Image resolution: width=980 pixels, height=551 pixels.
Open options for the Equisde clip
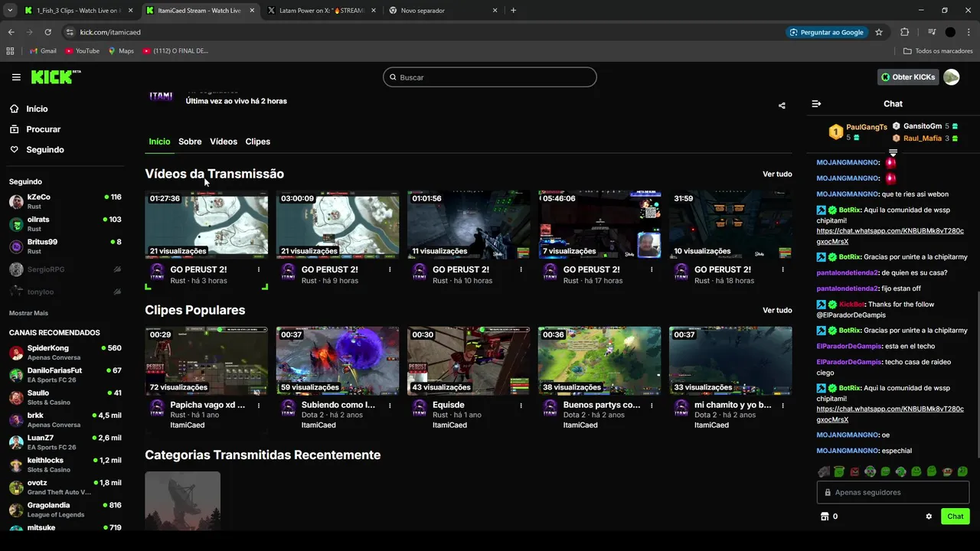(521, 406)
